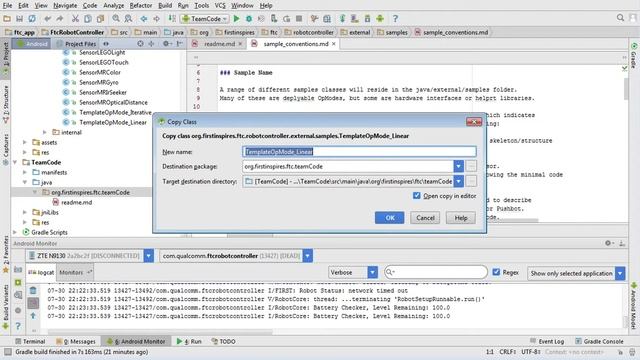This screenshot has height=360, width=640.
Task: Open Show only selected application dropdown
Action: tap(620, 273)
